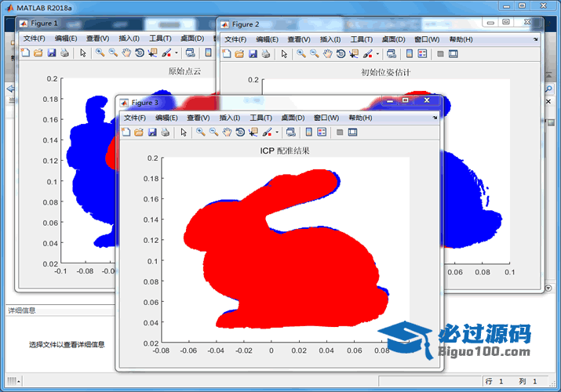Open 窗口(W) menu in Figure 3

click(x=326, y=118)
